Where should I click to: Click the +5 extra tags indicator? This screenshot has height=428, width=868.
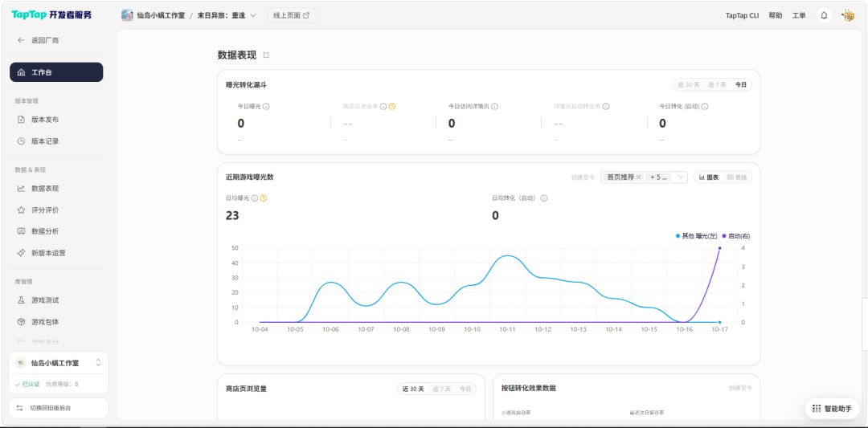[659, 177]
